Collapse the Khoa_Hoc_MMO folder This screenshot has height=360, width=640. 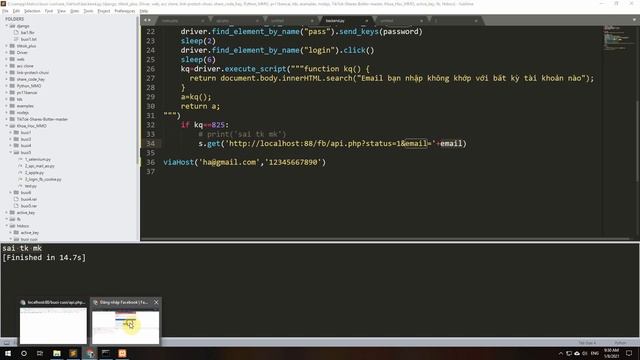click(x=7, y=126)
